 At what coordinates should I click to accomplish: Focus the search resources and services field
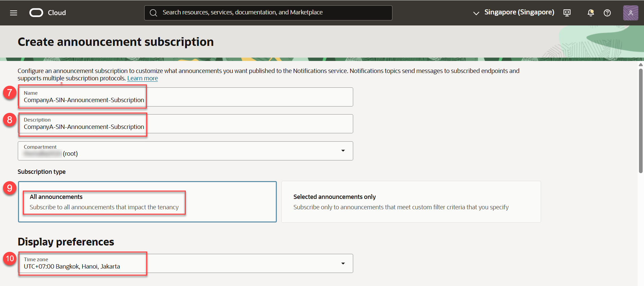click(x=268, y=13)
